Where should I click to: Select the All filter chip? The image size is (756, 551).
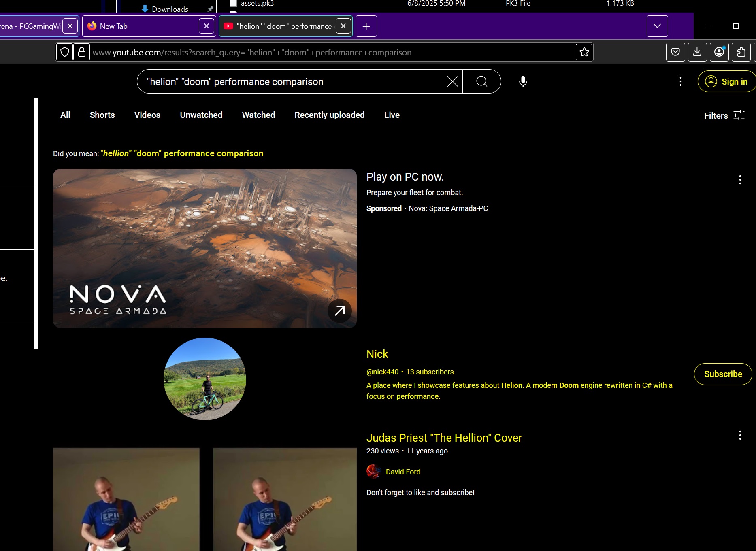tap(65, 115)
